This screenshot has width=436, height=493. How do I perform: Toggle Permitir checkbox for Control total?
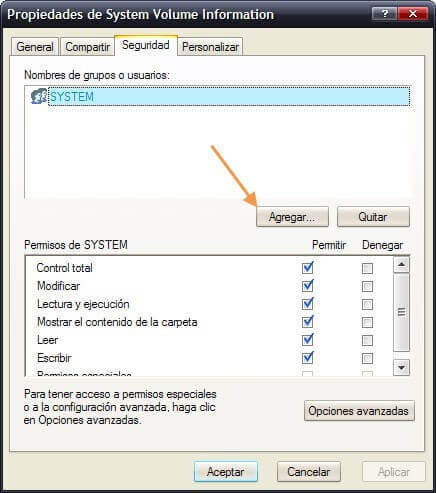[x=307, y=268]
